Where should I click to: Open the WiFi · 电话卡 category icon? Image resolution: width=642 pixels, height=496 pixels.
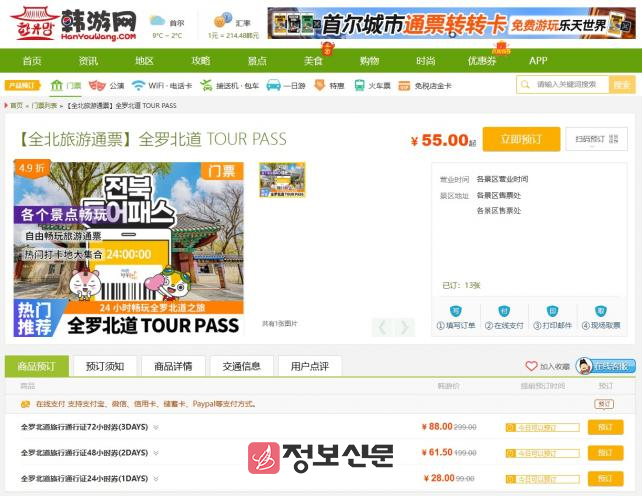tap(139, 86)
